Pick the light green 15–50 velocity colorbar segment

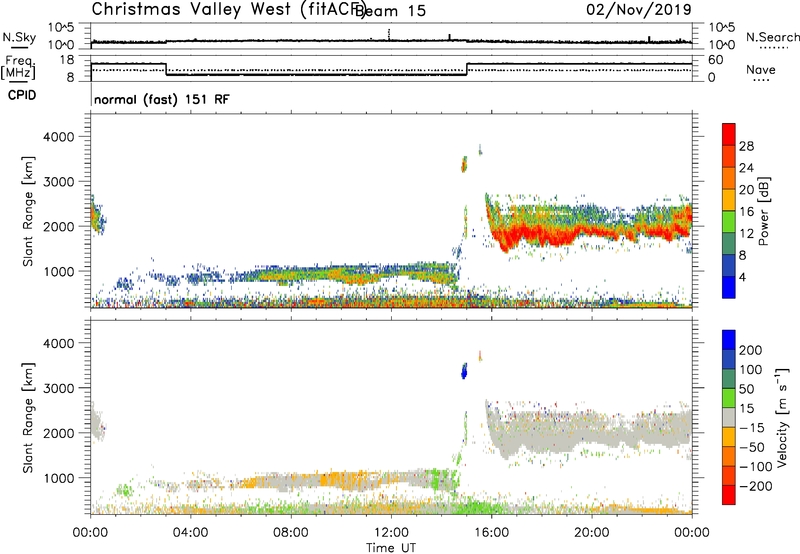click(729, 398)
